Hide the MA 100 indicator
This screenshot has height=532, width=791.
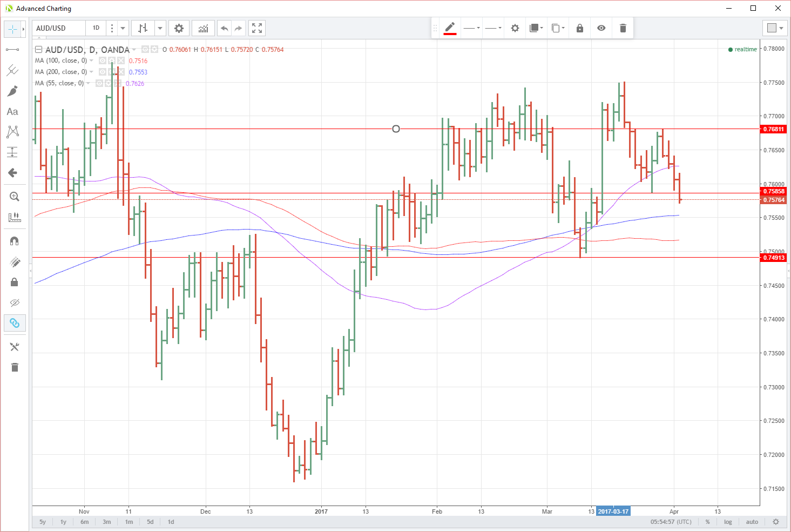pyautogui.click(x=103, y=60)
